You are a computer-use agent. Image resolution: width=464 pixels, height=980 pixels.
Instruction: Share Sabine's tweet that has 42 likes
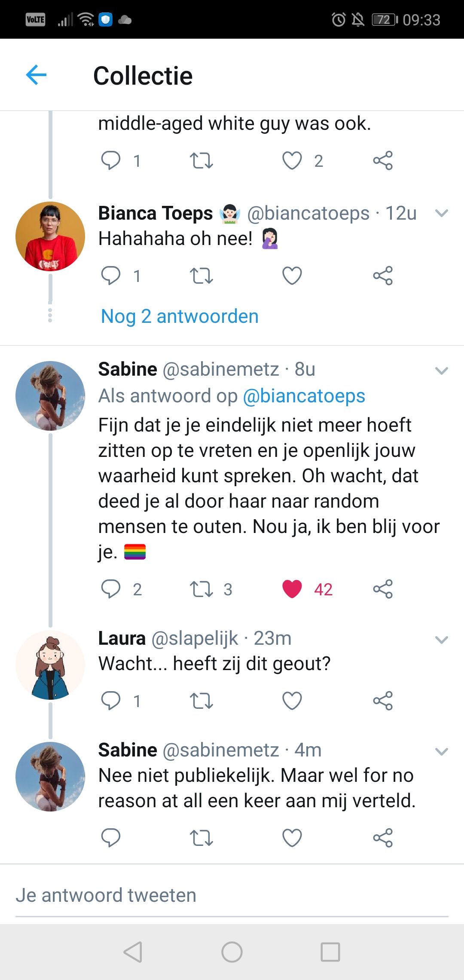(x=383, y=589)
